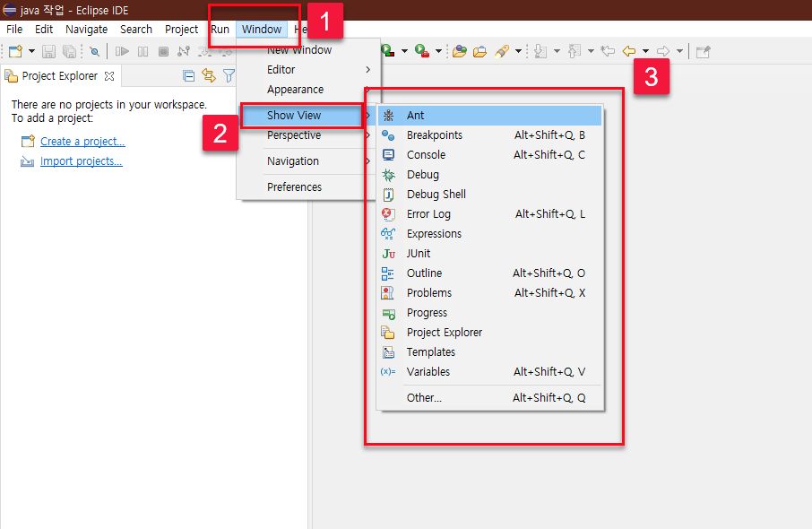The width and height of the screenshot is (812, 529).
Task: Click the Project Explorer filter icon
Action: click(229, 76)
